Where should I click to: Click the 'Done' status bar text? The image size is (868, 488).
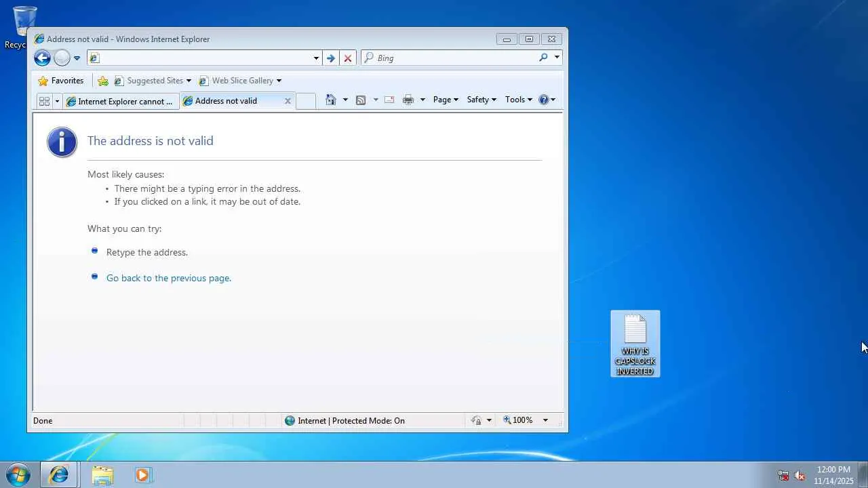43,421
